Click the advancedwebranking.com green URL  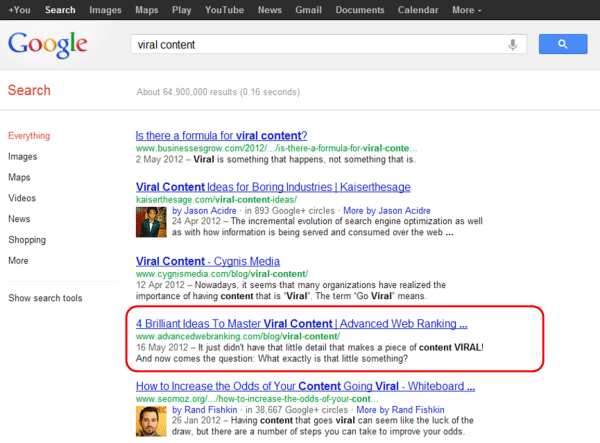[238, 336]
